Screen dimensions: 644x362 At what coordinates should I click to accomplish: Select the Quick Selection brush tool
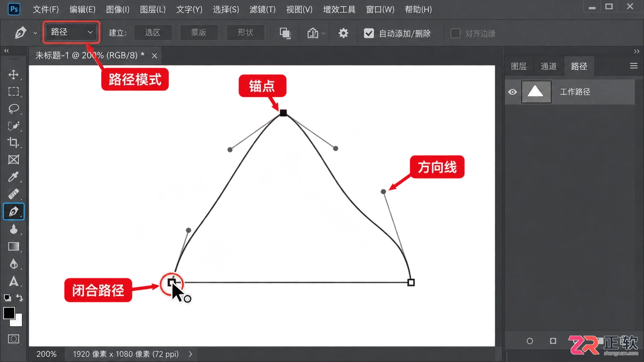click(x=13, y=126)
